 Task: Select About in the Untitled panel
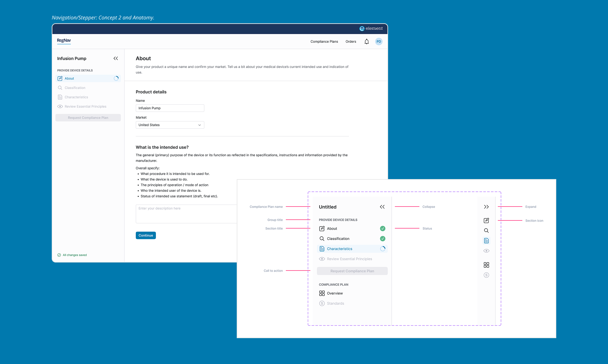pyautogui.click(x=352, y=229)
